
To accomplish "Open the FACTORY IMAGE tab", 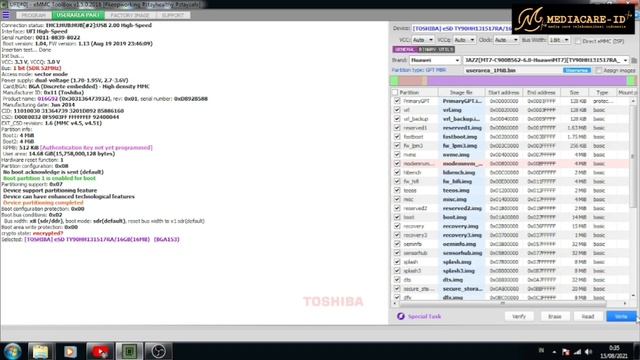I will click(x=130, y=15).
